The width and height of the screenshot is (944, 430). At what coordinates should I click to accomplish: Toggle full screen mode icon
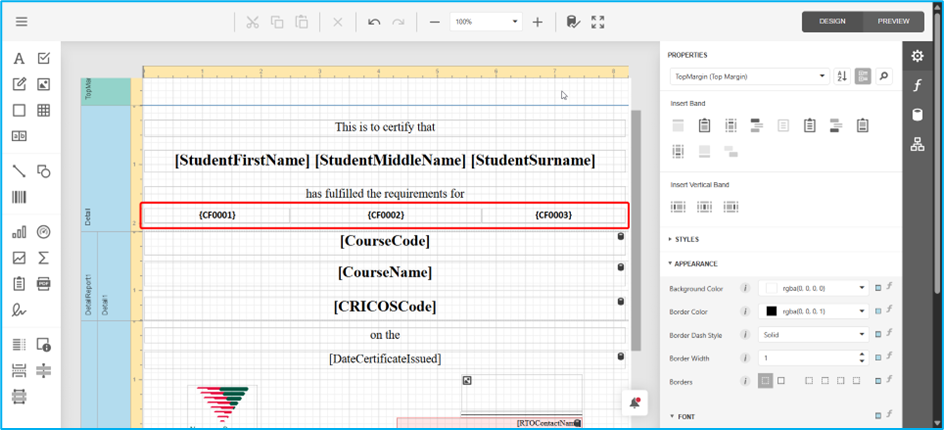pos(598,22)
